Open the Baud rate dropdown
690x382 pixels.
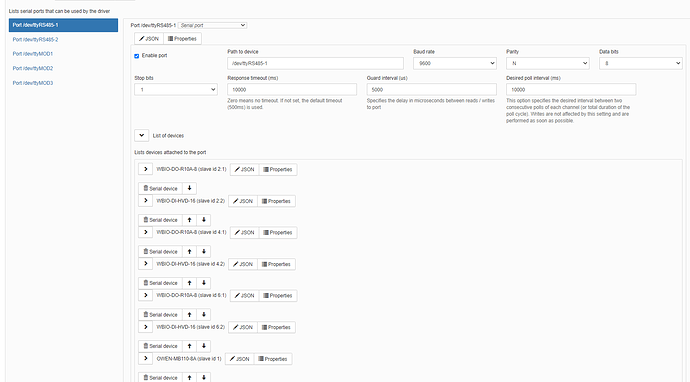click(x=455, y=63)
